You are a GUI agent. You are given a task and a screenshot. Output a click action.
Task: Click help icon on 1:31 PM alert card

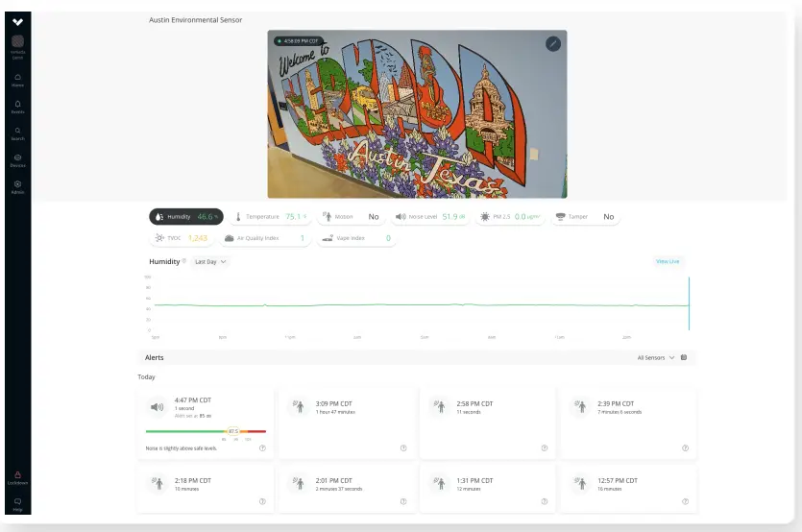tap(545, 501)
